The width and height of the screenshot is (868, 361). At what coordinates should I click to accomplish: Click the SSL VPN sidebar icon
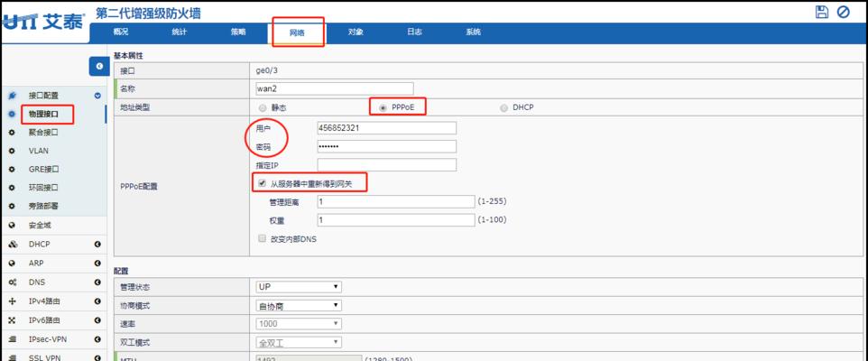coord(13,357)
